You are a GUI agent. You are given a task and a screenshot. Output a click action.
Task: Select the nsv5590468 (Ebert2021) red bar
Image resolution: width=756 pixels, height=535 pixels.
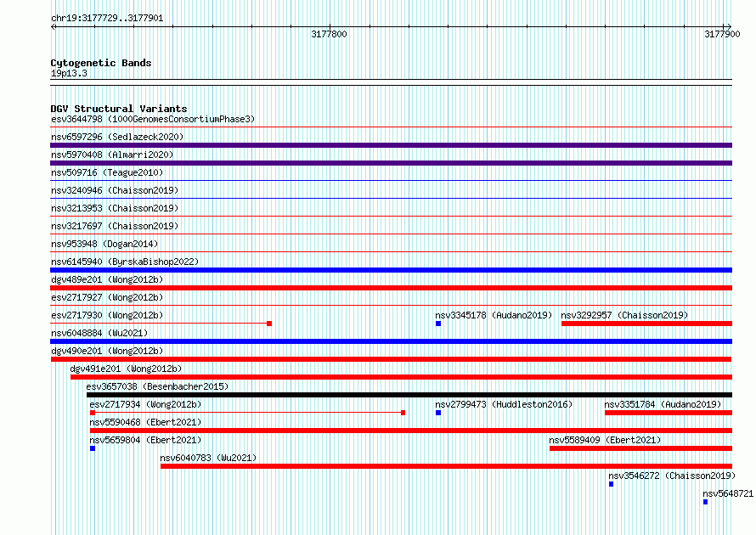pos(411,431)
